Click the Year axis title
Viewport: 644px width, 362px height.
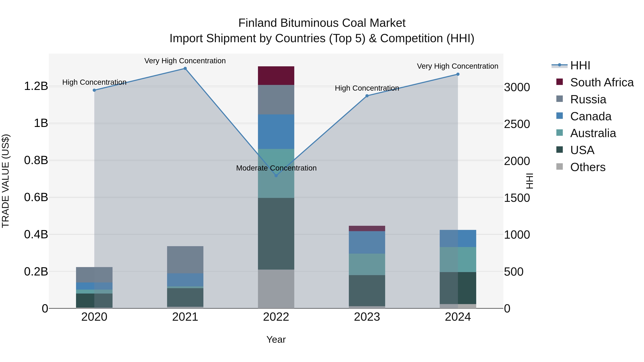tap(276, 339)
